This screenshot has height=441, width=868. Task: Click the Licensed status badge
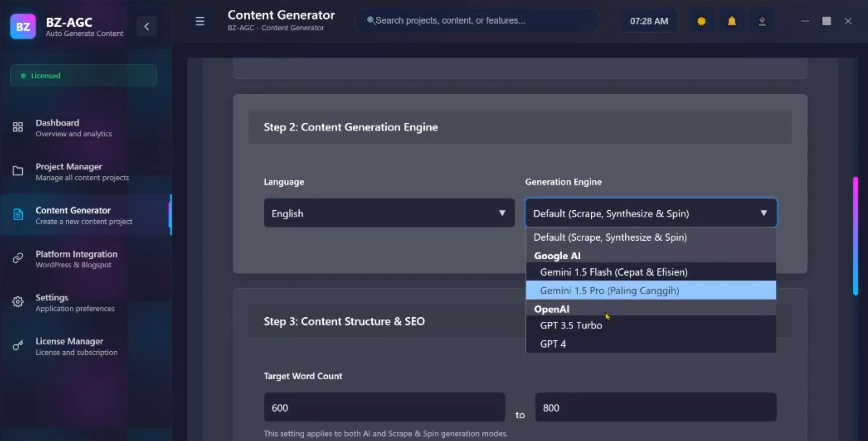pyautogui.click(x=83, y=76)
